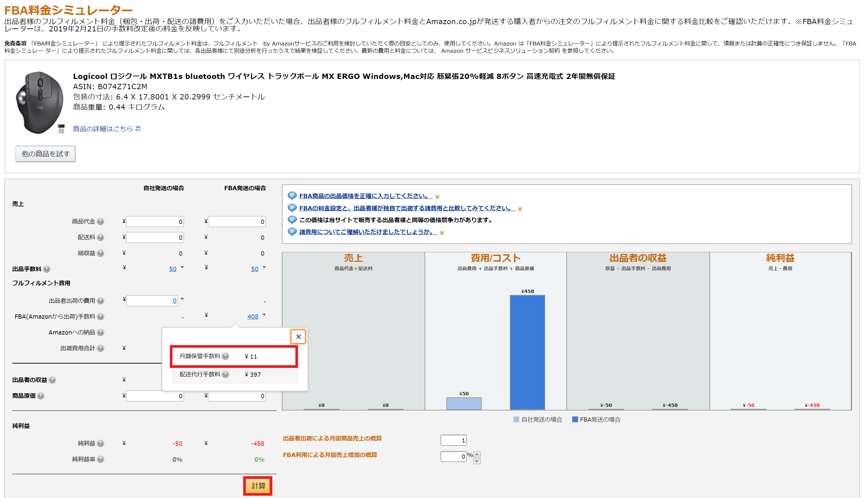Click speech bubble icon beside この価格は当サイト tip
The height and width of the screenshot is (498, 868).
[292, 220]
